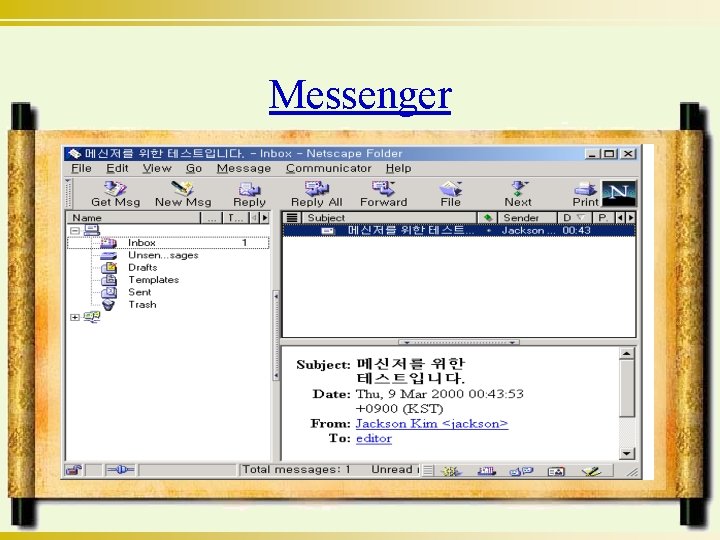Click folder pane column scroll left arrow
This screenshot has width=720, height=540.
click(254, 218)
